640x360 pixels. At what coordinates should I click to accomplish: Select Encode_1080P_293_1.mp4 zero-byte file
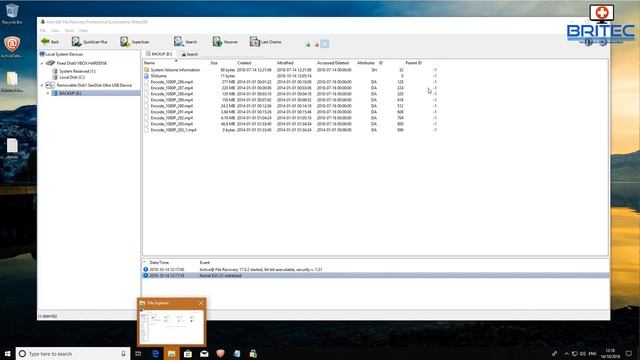coord(173,130)
